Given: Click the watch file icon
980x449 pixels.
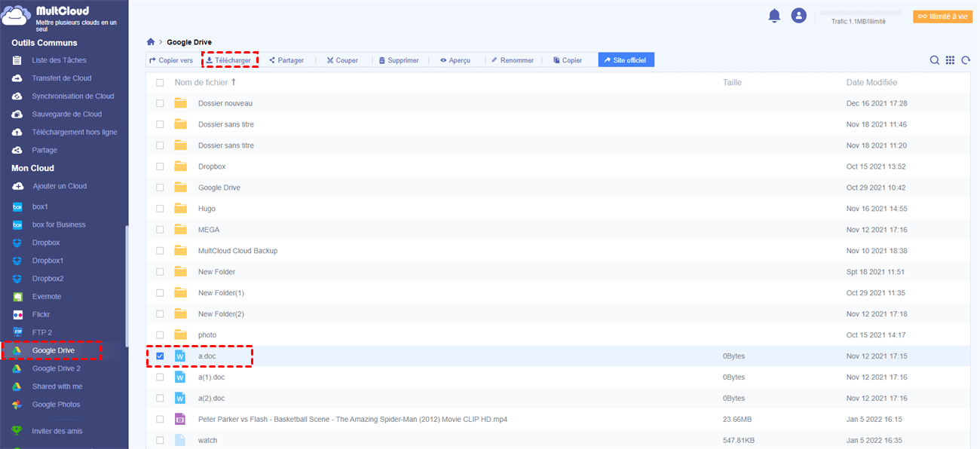Looking at the screenshot, I should tap(180, 440).
